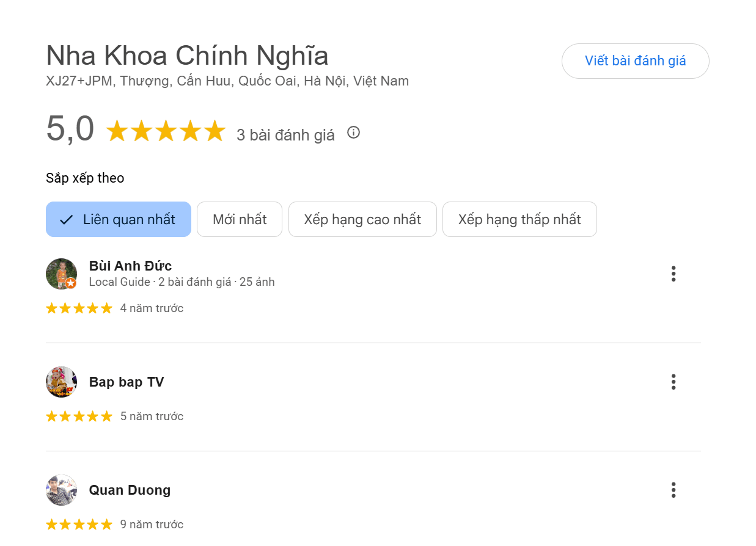The width and height of the screenshot is (756, 546).
Task: Open more options for Quan Duong review
Action: point(673,490)
